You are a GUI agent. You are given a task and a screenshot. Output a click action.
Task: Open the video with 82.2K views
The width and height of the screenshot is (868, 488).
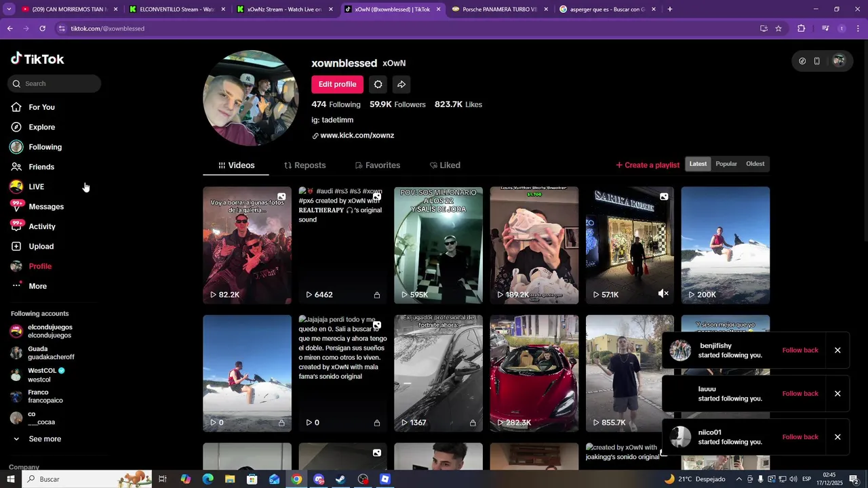(247, 245)
